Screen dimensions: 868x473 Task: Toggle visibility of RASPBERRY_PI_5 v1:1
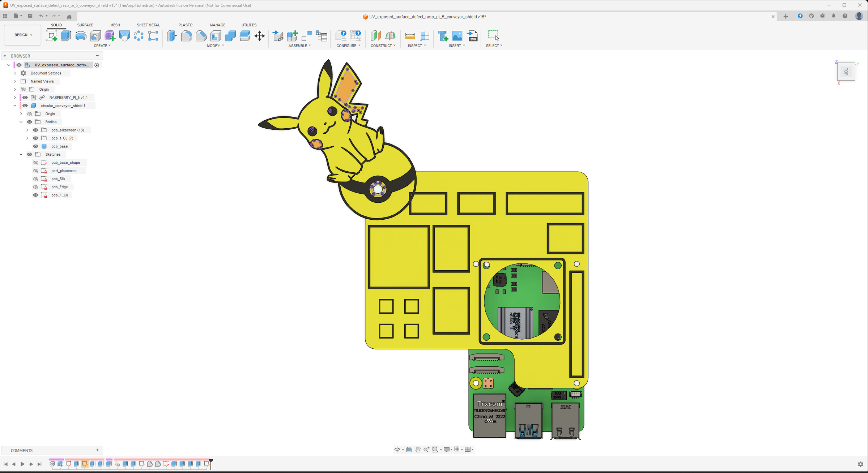[25, 98]
